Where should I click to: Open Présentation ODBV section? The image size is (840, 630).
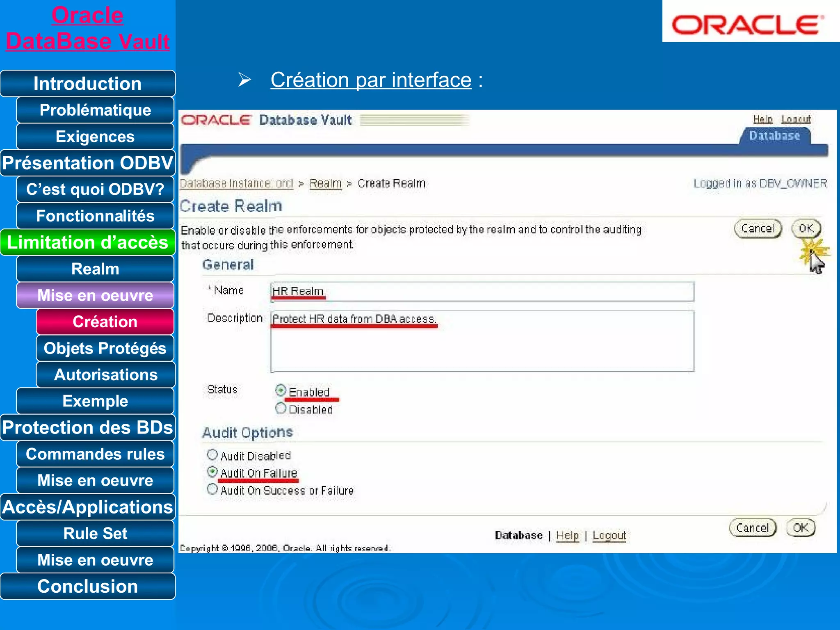pos(87,163)
